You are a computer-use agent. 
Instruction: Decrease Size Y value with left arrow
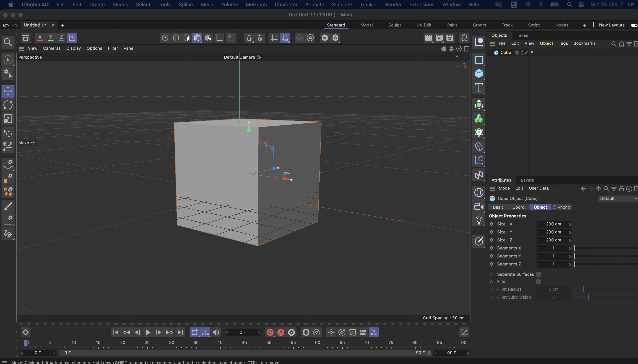[537, 232]
